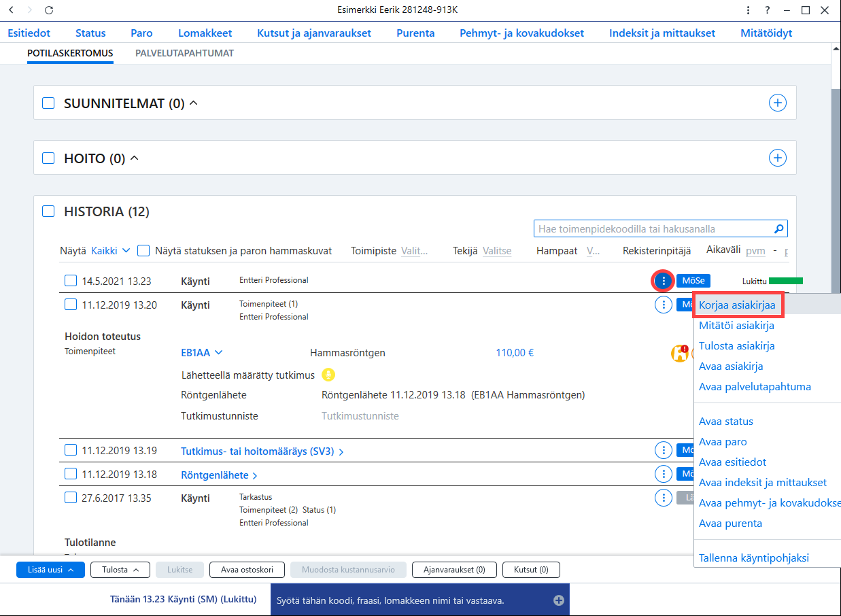The width and height of the screenshot is (841, 616).
Task: Click the Tänään 13.23 Käynti (SM) (Lukittu) text
Action: pos(184,600)
